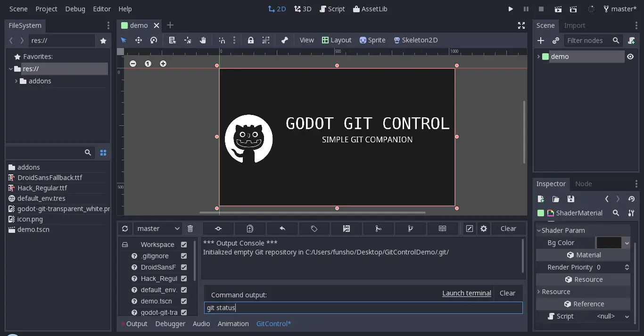Image resolution: width=644 pixels, height=336 pixels.
Task: Toggle visibility of the demo node
Action: (630, 57)
